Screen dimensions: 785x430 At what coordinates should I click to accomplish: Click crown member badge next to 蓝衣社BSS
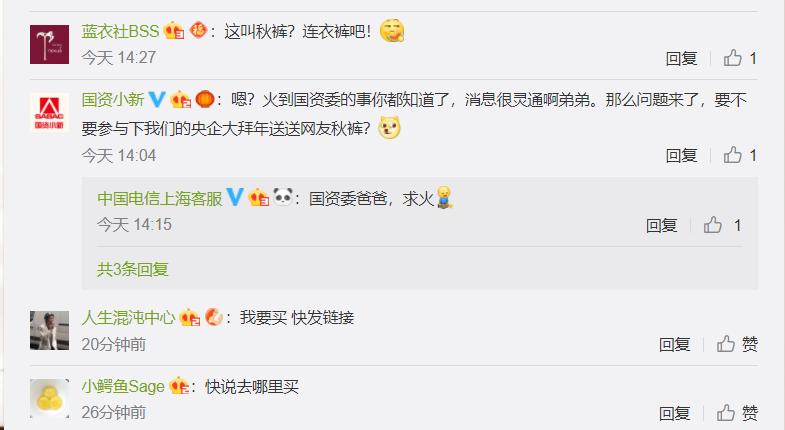(x=174, y=31)
